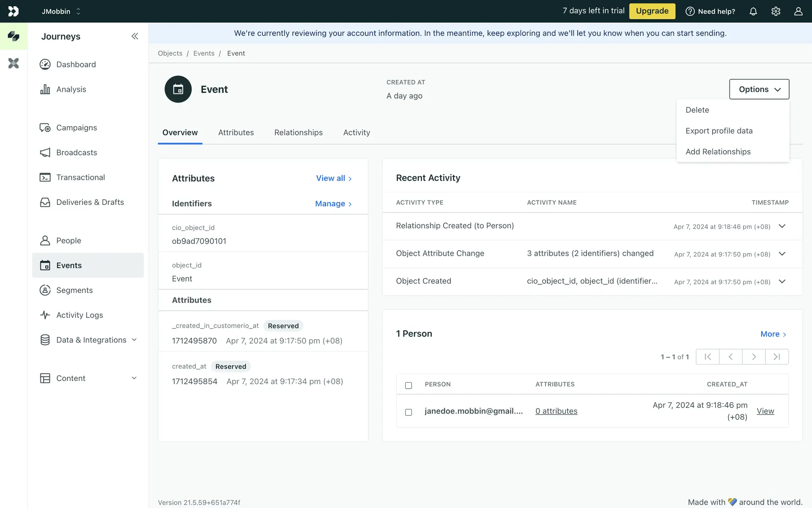812x508 pixels.
Task: Choose Export profile data option
Action: point(719,131)
